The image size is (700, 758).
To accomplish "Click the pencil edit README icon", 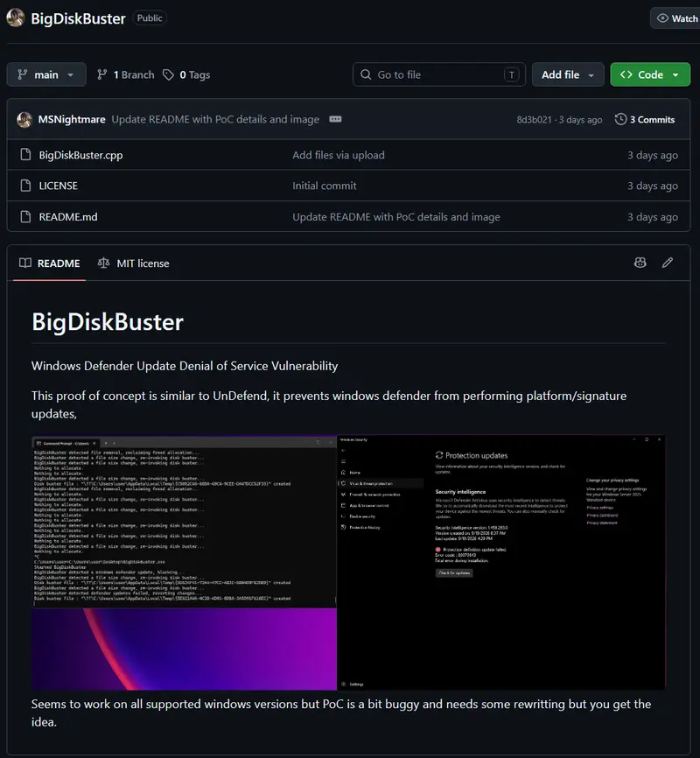I will (667, 263).
